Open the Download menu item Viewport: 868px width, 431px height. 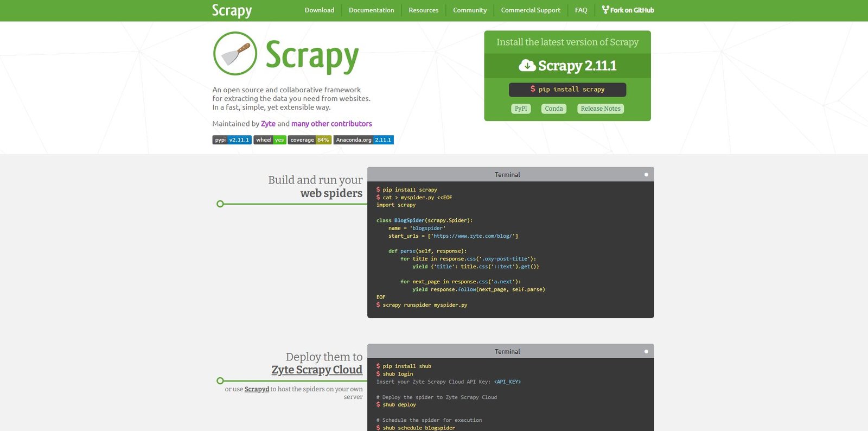pyautogui.click(x=320, y=10)
